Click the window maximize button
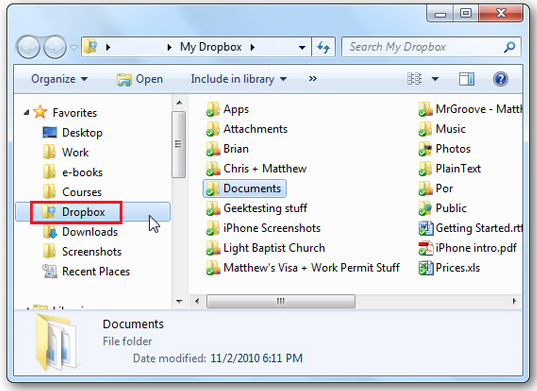This screenshot has height=391, width=537. click(x=466, y=13)
